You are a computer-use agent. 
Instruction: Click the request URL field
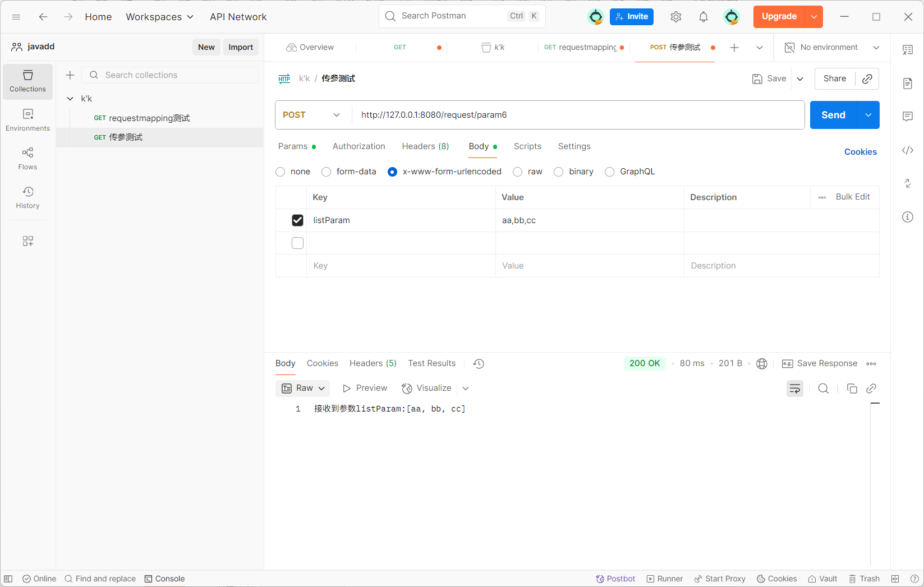(x=578, y=115)
